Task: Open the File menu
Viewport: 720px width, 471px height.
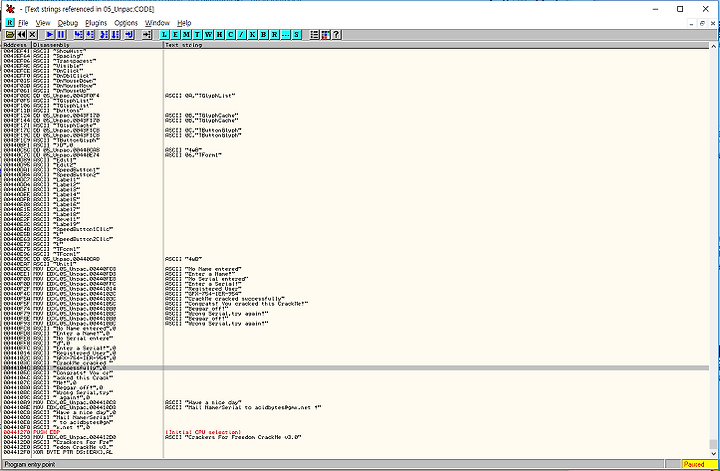Action: pos(23,22)
